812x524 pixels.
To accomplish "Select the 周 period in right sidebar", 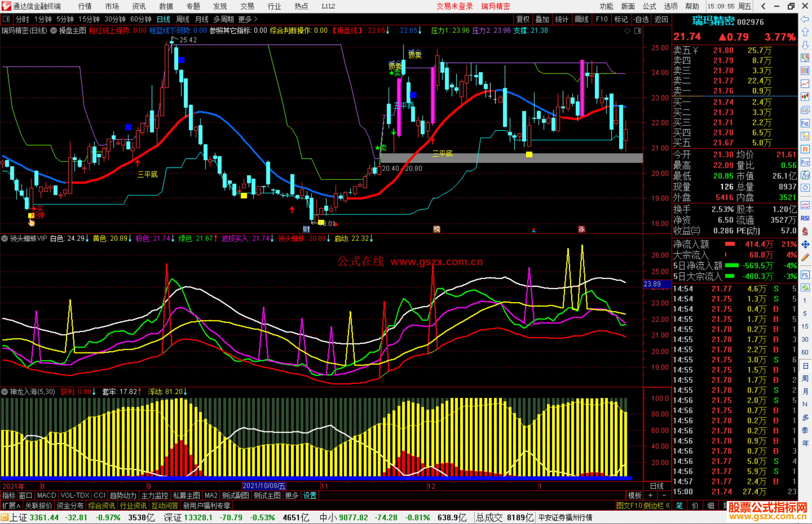I will pos(805,378).
